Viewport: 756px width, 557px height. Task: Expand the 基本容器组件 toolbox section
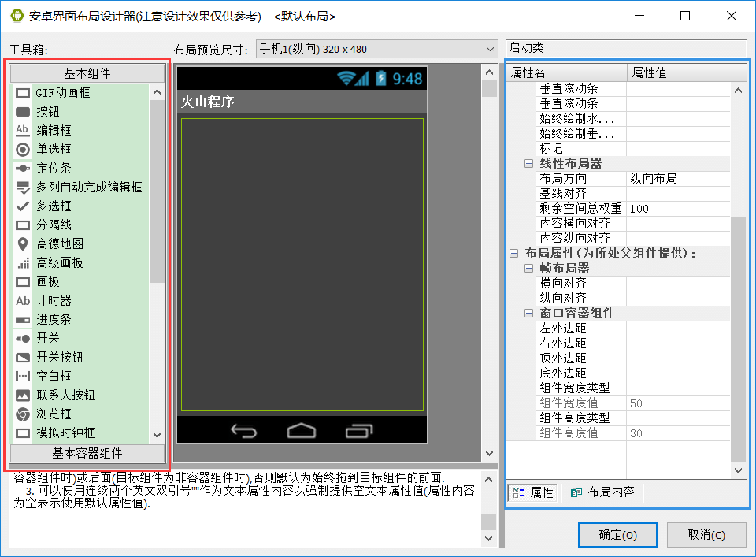coord(87,453)
